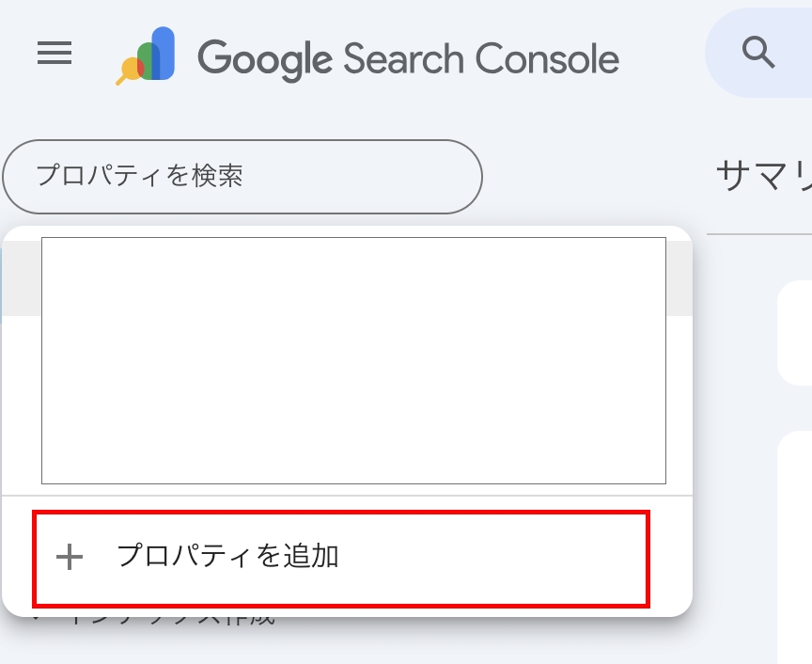Focus the プロパティを検索 search field

tap(242, 176)
